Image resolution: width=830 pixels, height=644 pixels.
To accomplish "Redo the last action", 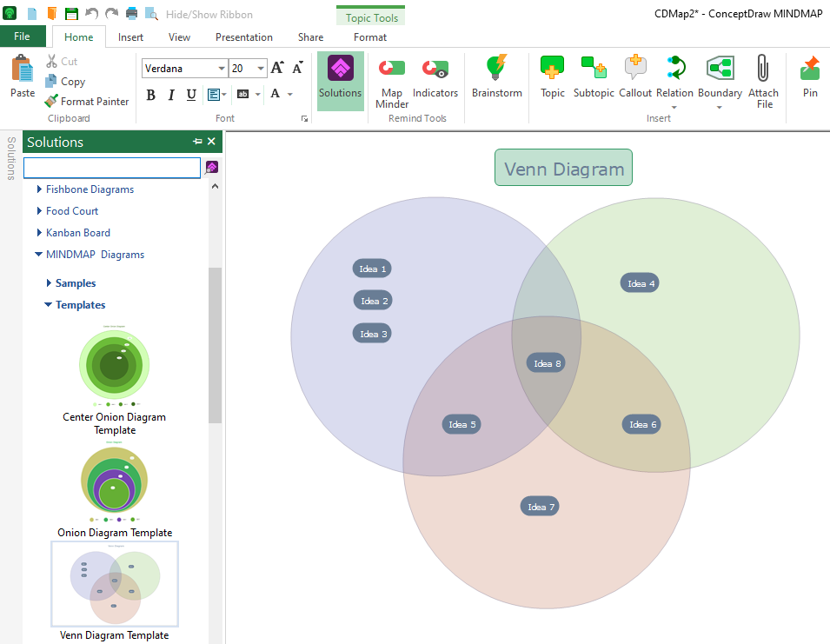I will pyautogui.click(x=111, y=13).
